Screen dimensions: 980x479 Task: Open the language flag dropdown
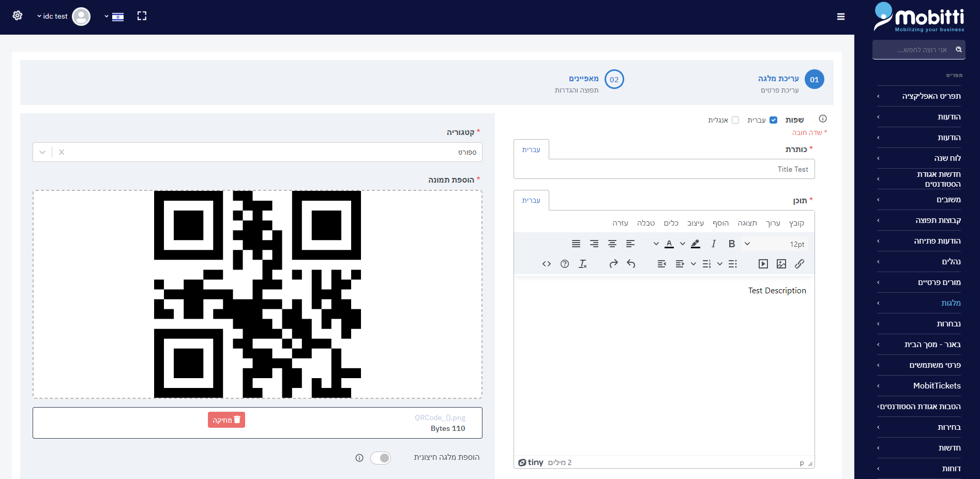click(x=114, y=17)
